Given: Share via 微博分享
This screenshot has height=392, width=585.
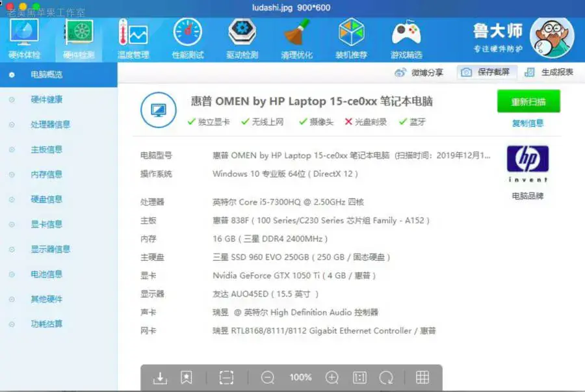Looking at the screenshot, I should point(419,72).
